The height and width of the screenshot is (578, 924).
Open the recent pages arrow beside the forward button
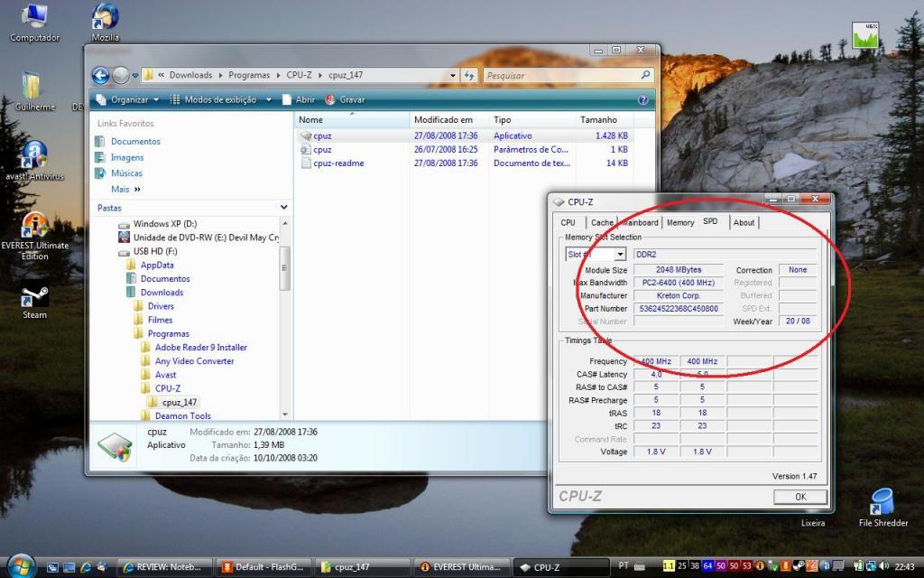click(x=135, y=76)
